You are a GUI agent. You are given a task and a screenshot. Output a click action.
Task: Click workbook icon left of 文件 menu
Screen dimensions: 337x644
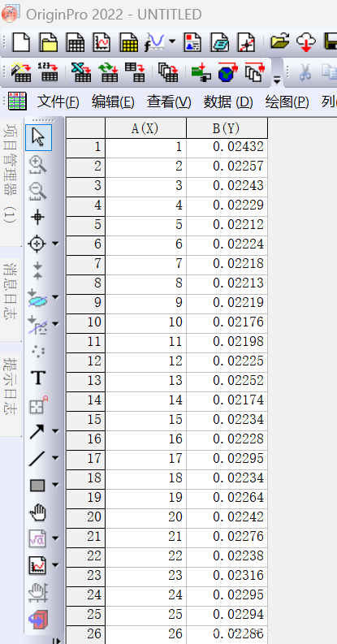coord(17,101)
